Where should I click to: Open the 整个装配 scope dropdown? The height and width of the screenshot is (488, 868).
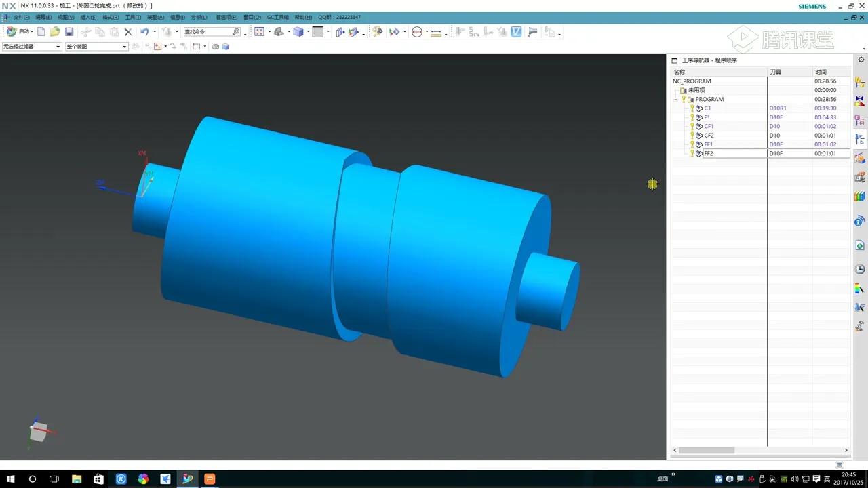click(96, 47)
